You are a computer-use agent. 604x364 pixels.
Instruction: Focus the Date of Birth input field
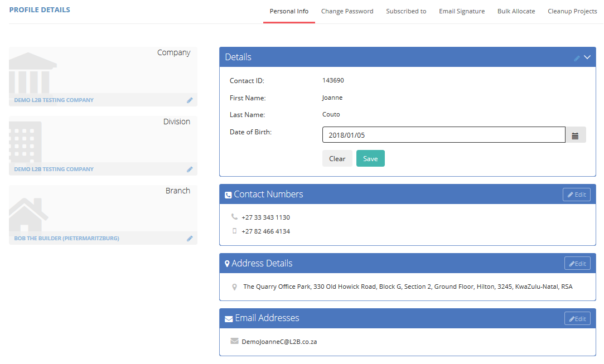point(444,135)
